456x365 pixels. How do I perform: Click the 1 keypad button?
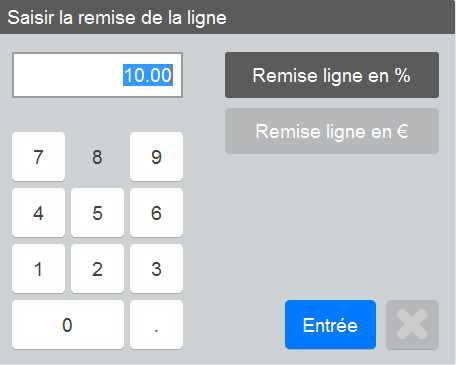[38, 269]
